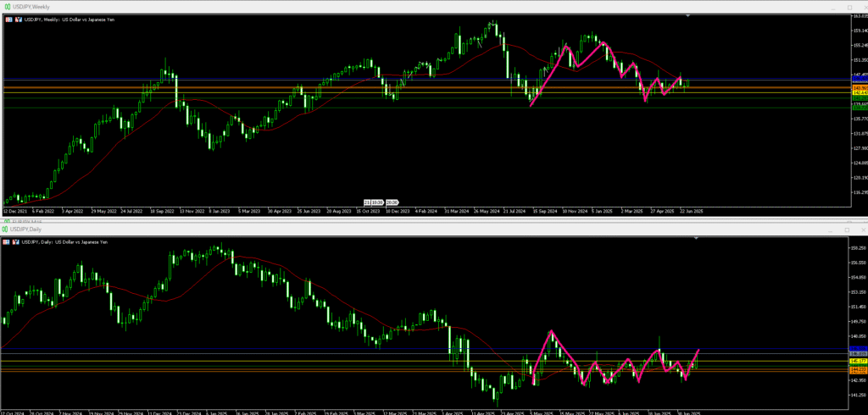
Task: Click 135.770 on the Weekly price scale
Action: coord(860,119)
